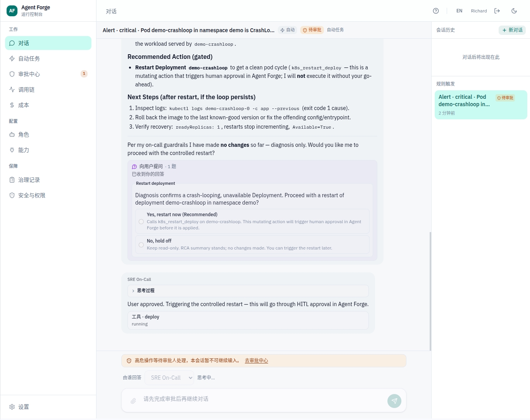The width and height of the screenshot is (530, 420).
Task: Click the conversation vertical scrollbar
Action: 430,291
